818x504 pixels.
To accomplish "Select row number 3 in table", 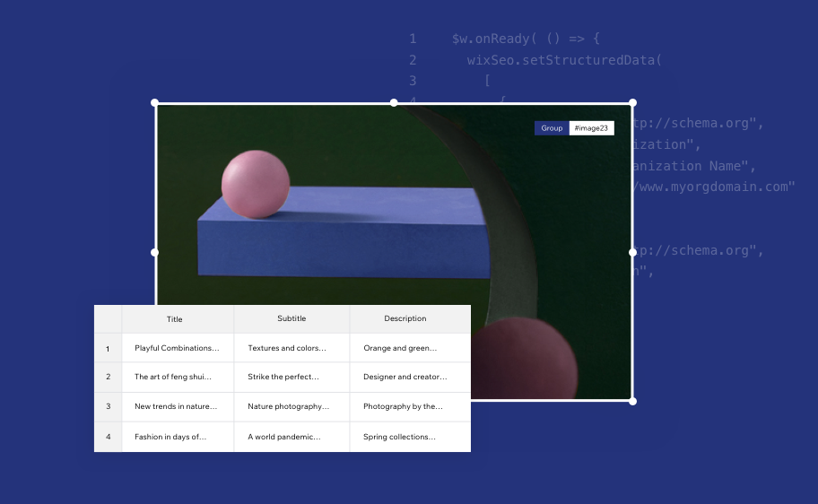I will click(108, 406).
